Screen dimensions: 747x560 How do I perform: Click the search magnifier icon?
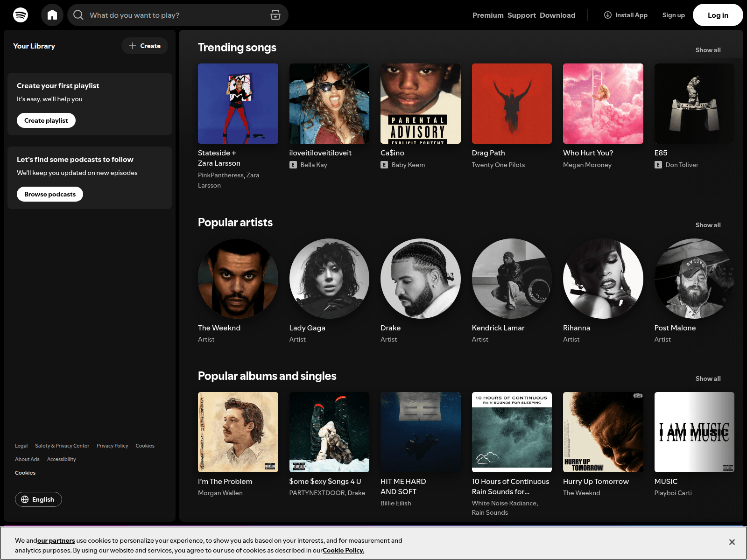(x=78, y=15)
